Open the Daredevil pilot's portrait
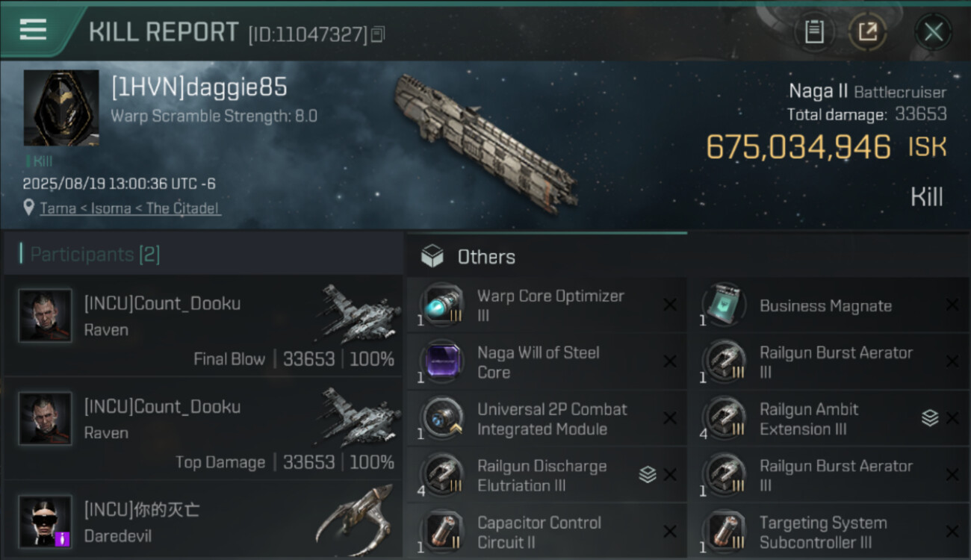 pyautogui.click(x=46, y=521)
